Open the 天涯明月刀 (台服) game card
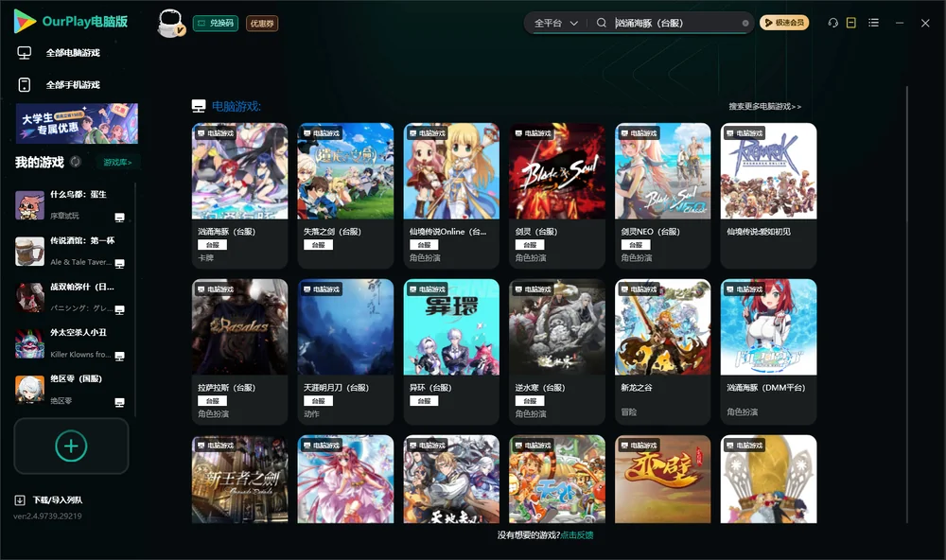Image resolution: width=946 pixels, height=560 pixels. 345,351
